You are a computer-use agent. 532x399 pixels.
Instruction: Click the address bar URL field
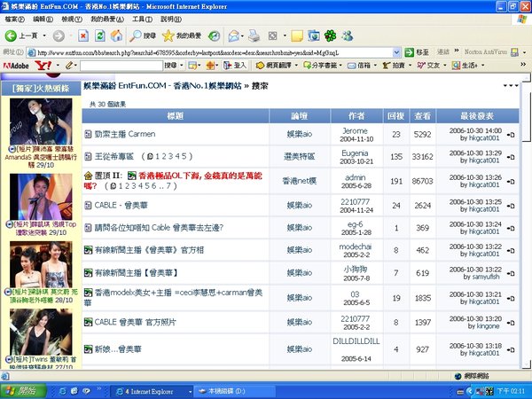point(214,52)
